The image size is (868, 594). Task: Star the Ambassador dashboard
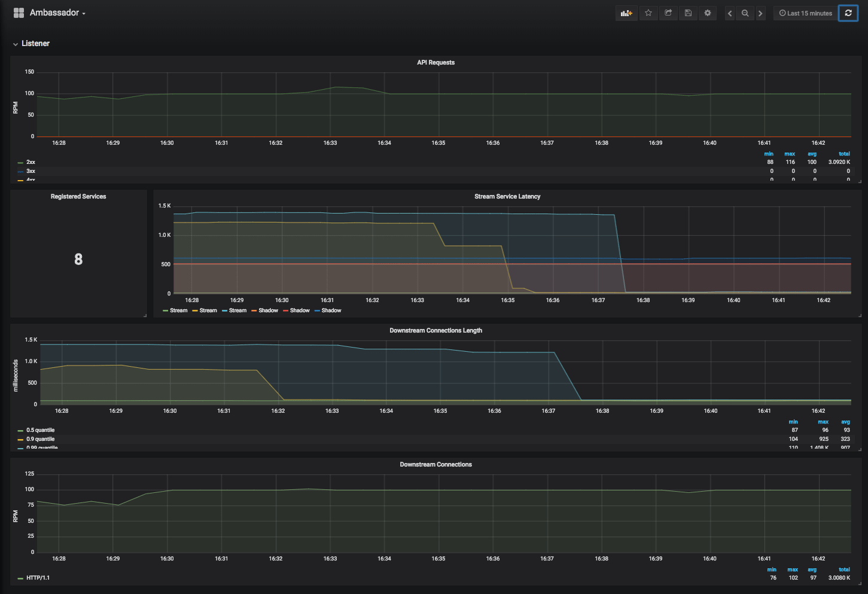648,13
